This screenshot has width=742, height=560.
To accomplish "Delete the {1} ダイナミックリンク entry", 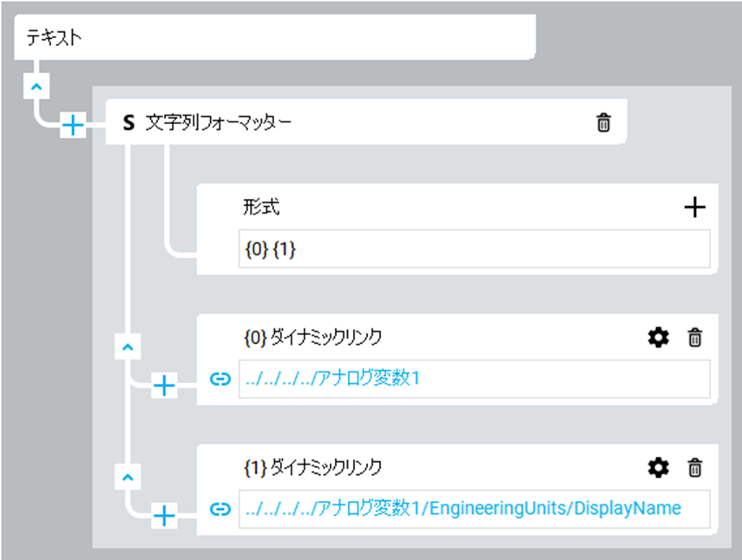I will pyautogui.click(x=694, y=468).
